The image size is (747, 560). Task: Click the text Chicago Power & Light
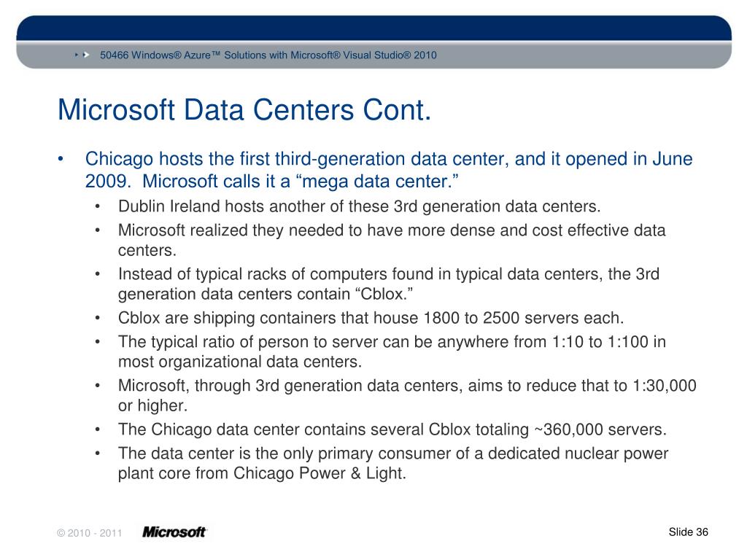(320, 473)
